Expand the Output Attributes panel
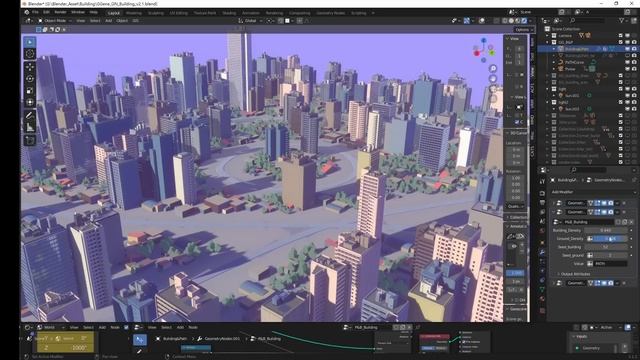Screen dimensions: 640x360 coord(575,274)
